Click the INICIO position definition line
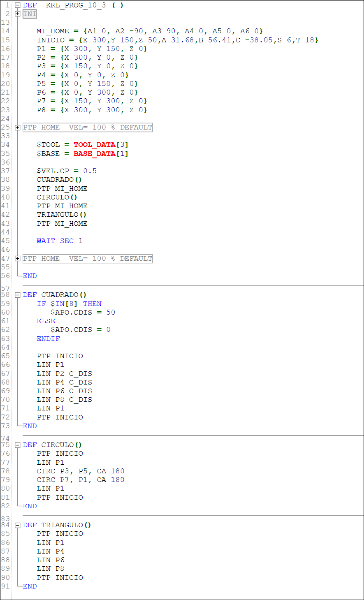The image size is (364, 600). 178,40
